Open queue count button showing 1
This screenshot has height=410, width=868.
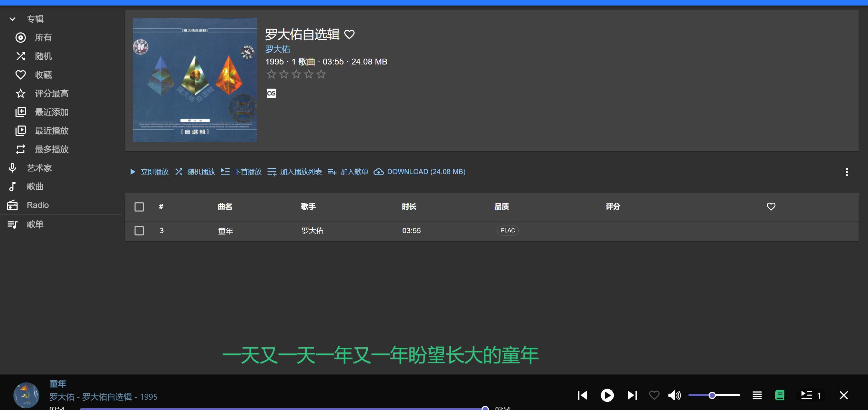click(811, 395)
